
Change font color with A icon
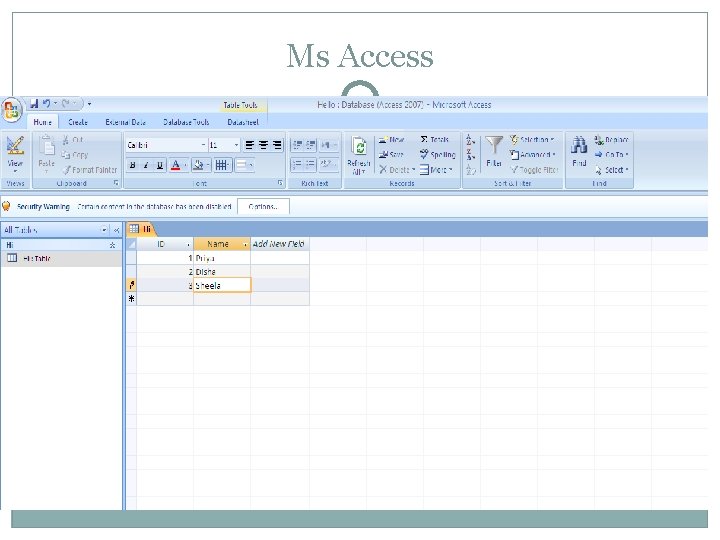(175, 165)
